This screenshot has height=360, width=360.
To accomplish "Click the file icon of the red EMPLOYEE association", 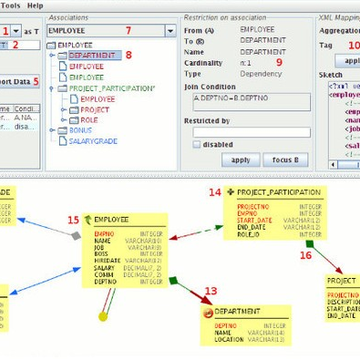I will [x=63, y=66].
